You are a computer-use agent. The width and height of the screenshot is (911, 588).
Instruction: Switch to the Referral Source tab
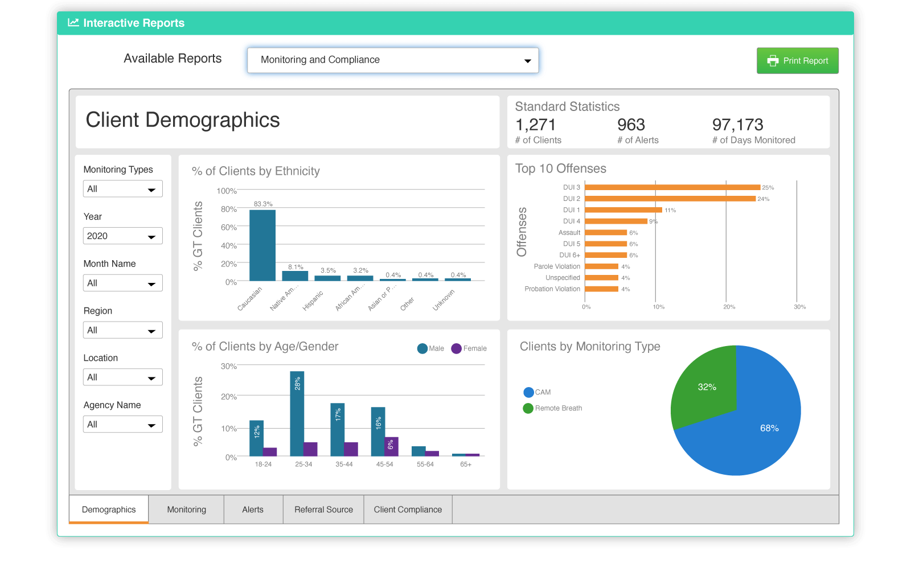point(323,509)
